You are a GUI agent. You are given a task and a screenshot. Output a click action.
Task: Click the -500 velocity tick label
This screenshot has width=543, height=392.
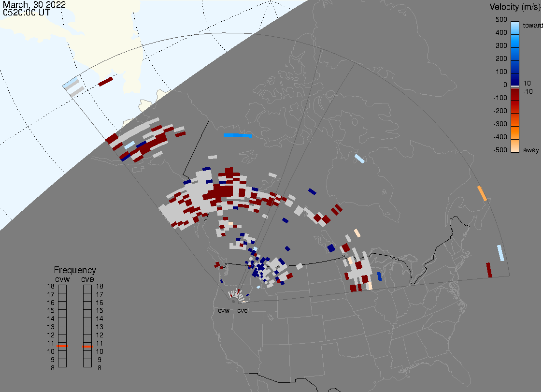click(500, 150)
